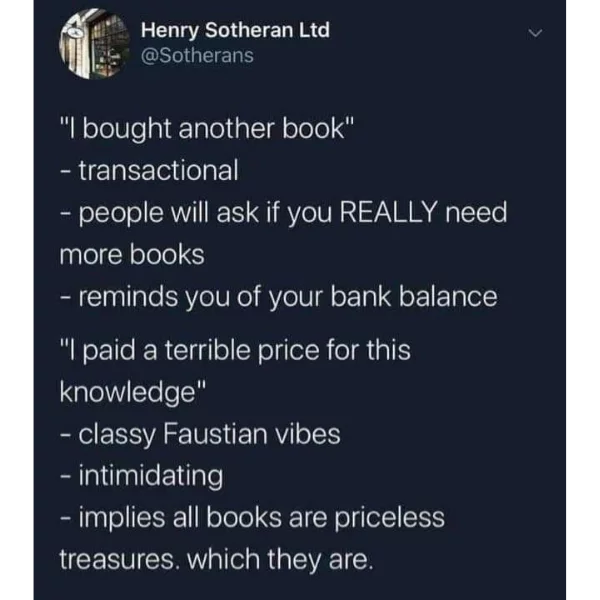
Task: Click the word "Faustian"
Action: (215, 434)
